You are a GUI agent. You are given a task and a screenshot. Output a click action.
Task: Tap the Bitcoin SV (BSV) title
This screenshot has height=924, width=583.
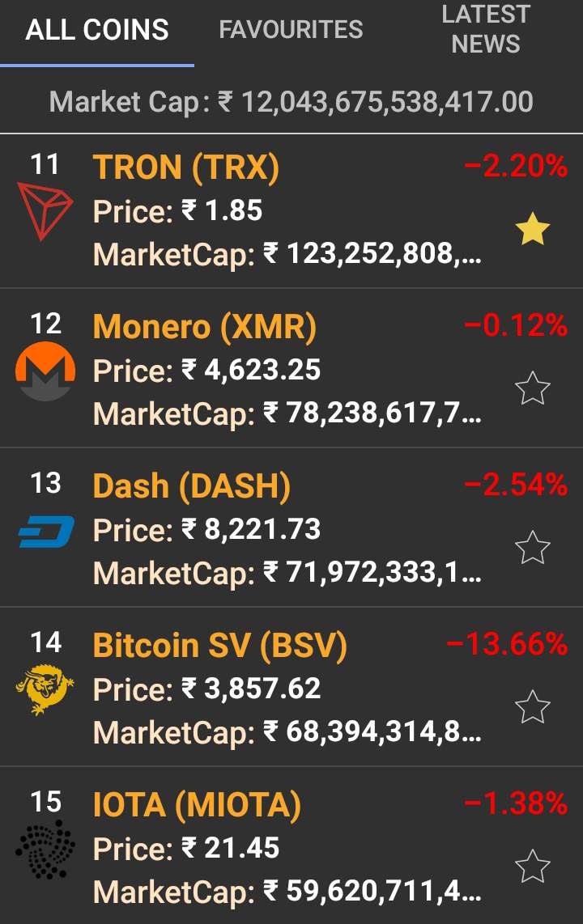tap(220, 645)
